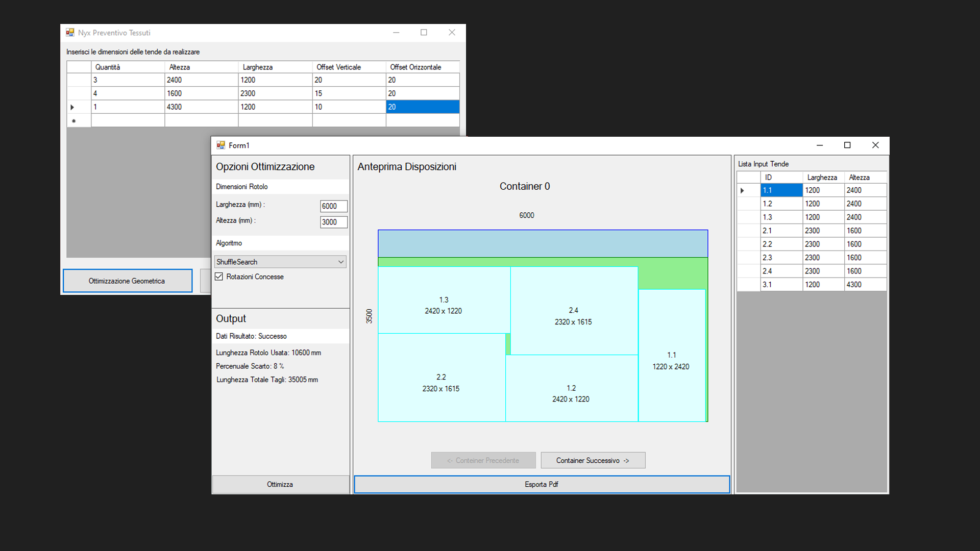Click the Form1 window app icon
The width and height of the screenshot is (980, 551).
click(x=220, y=145)
